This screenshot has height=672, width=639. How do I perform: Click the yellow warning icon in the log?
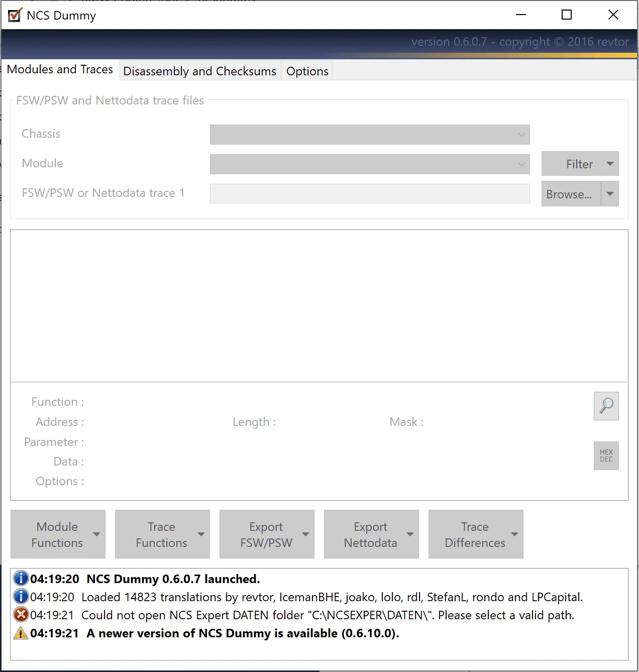pyautogui.click(x=21, y=633)
